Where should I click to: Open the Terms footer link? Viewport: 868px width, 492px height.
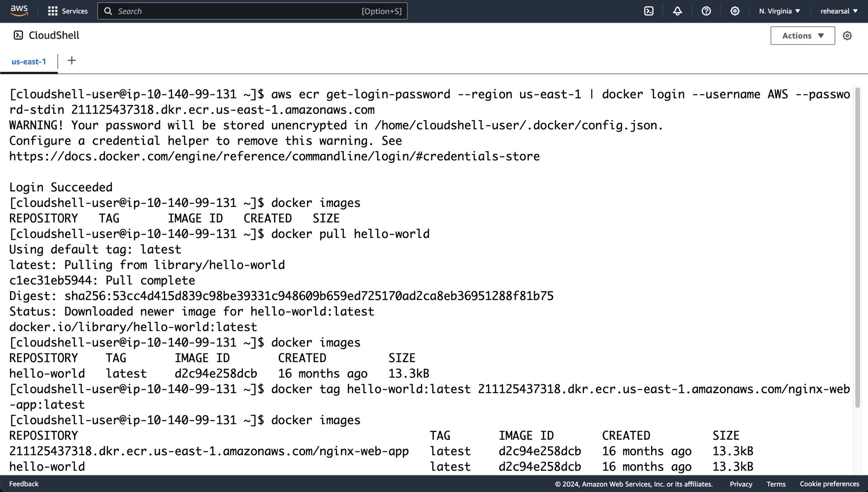pos(776,484)
